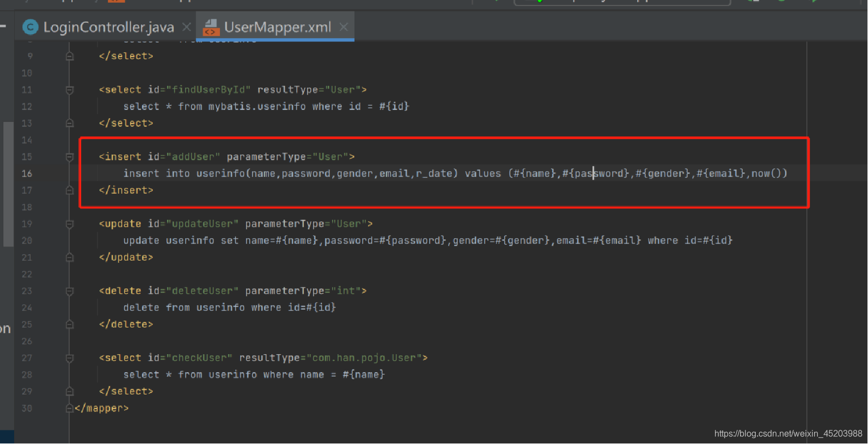Click line number 16 in the gutter
Screen dimensions: 868x444
point(27,174)
